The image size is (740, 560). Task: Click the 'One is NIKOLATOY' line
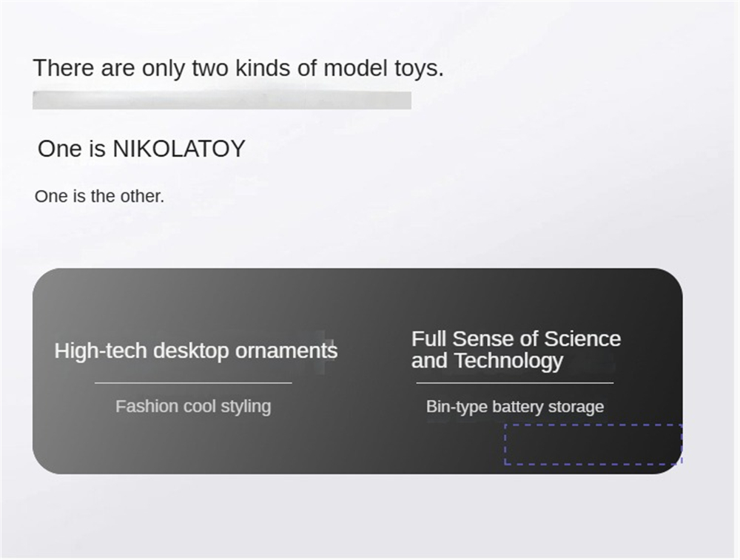141,149
